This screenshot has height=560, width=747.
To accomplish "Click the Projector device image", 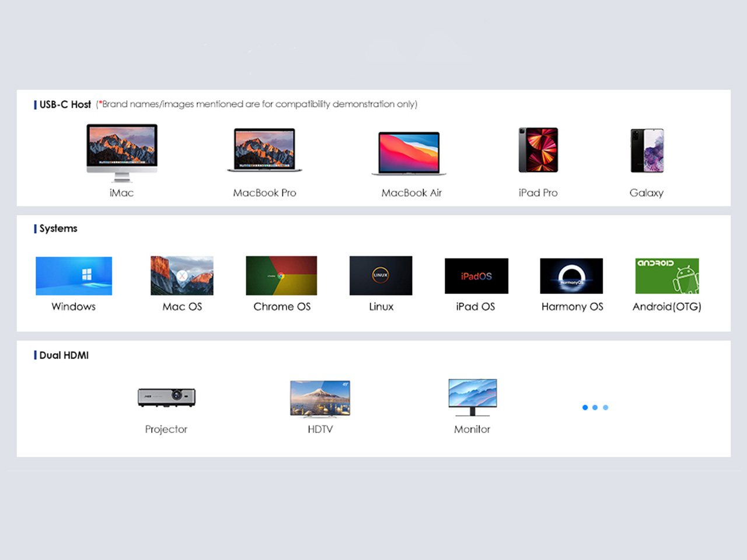I will (166, 397).
